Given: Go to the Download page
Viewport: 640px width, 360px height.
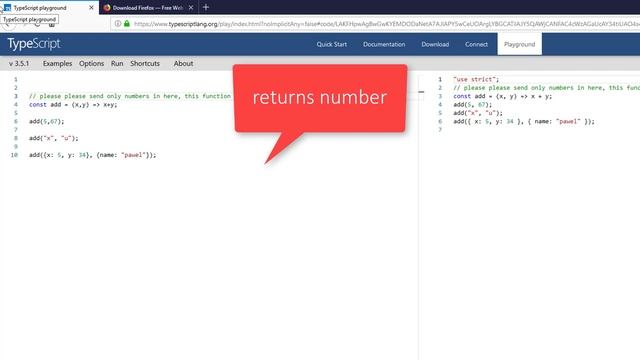Looking at the screenshot, I should coord(435,44).
